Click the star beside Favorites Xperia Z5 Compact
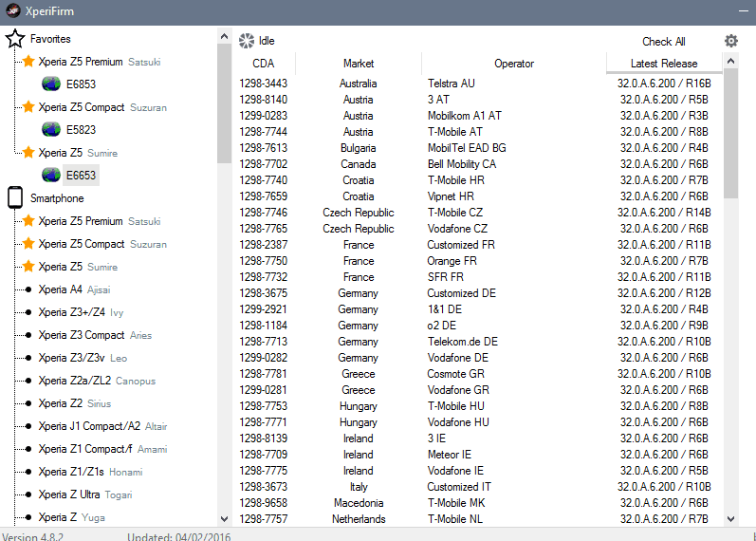 28,106
